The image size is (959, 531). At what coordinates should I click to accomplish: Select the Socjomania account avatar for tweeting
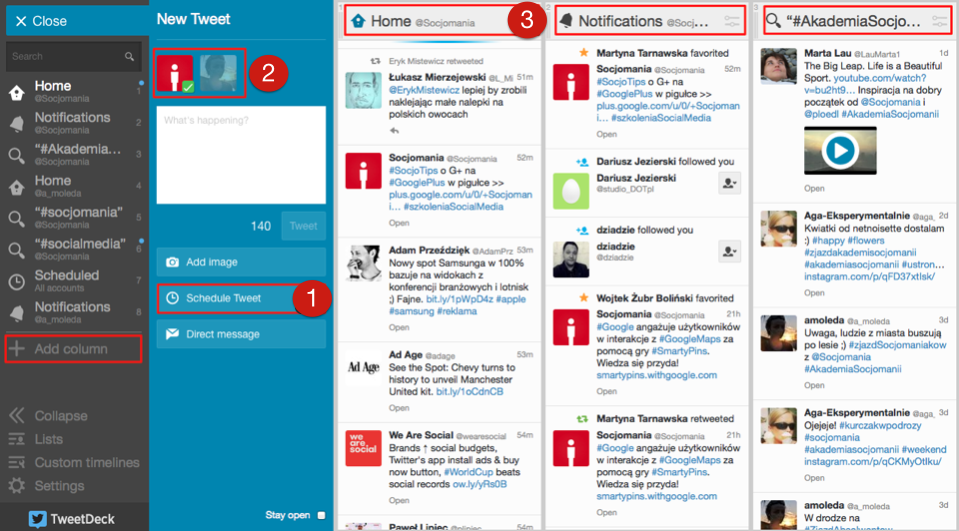(175, 73)
